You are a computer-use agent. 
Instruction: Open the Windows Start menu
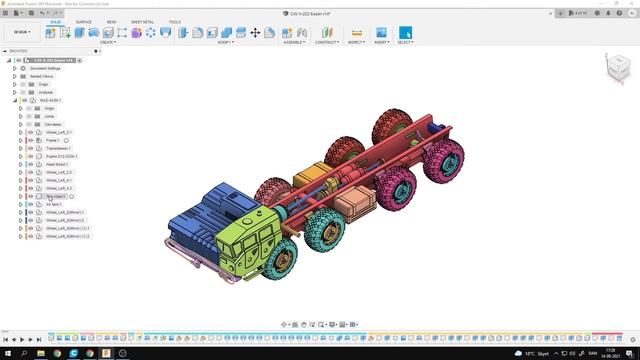click(8, 353)
